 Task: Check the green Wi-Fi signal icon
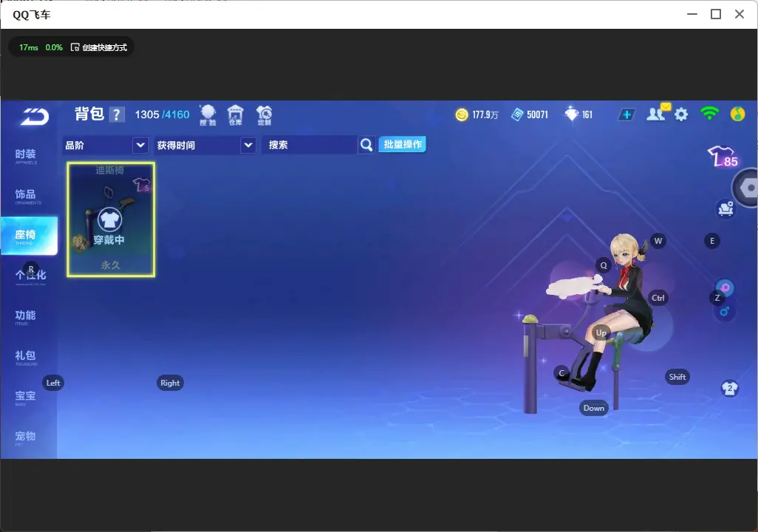point(710,114)
